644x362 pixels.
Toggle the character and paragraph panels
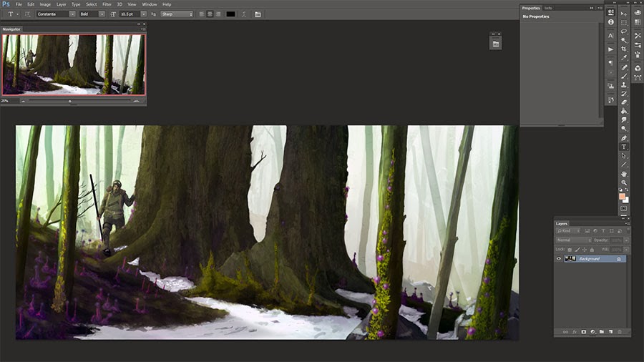coord(258,14)
